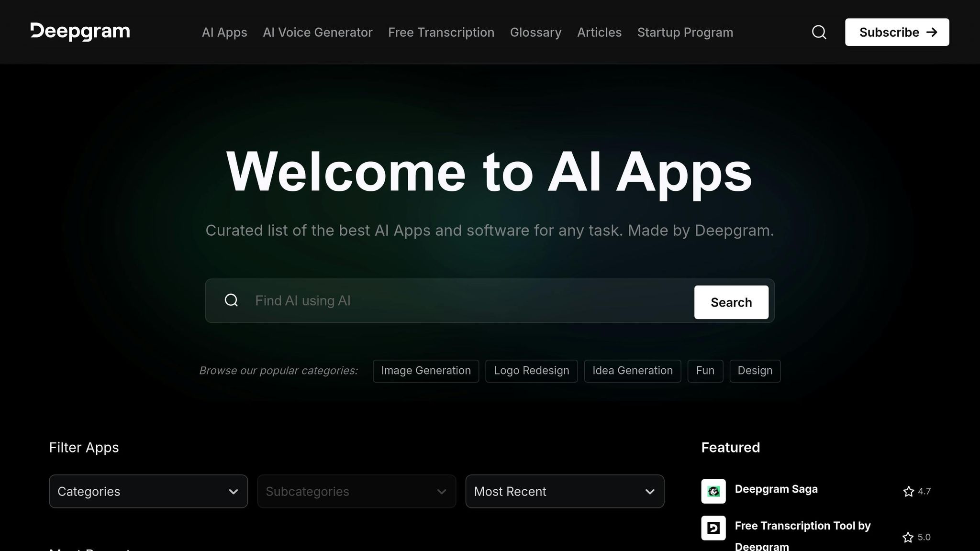Open the Articles nav item

point(599,32)
